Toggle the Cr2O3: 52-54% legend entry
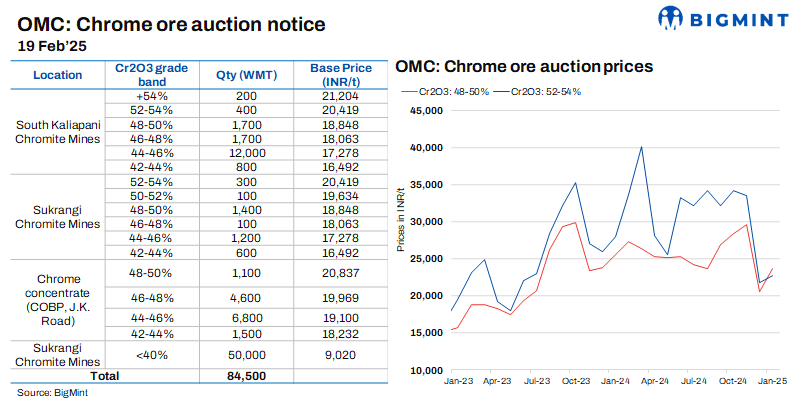 pyautogui.click(x=545, y=91)
